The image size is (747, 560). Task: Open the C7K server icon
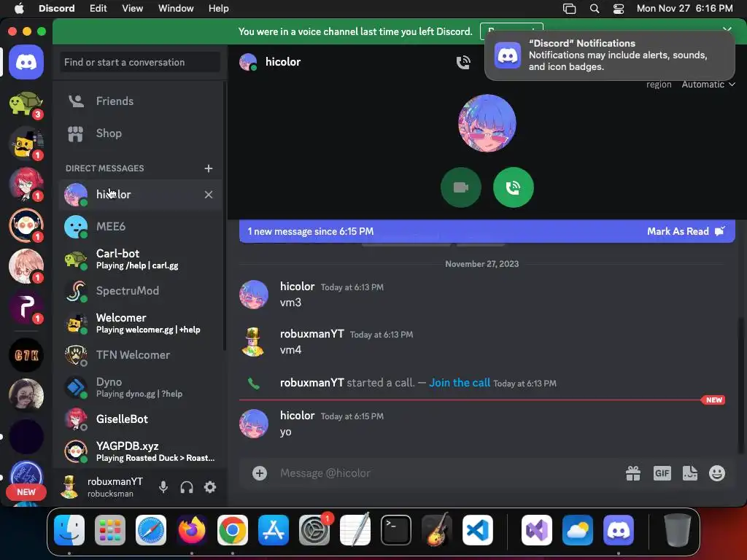point(26,355)
